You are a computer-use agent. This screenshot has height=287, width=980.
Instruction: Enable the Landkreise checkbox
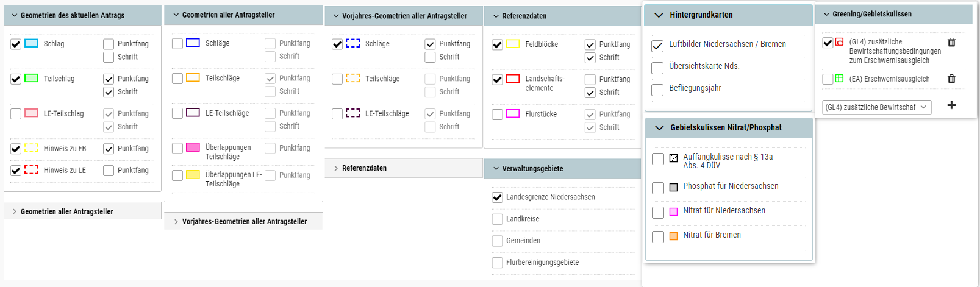(x=497, y=219)
